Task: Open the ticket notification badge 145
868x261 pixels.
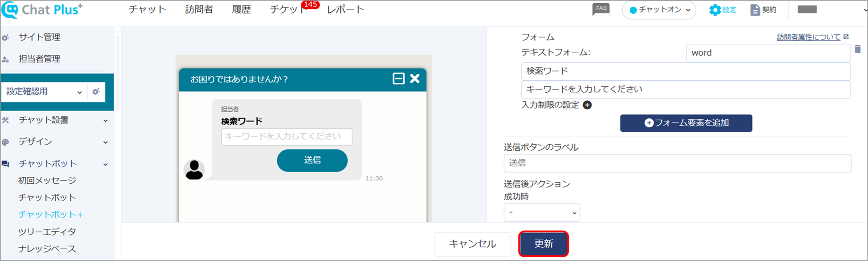Action: point(310,5)
